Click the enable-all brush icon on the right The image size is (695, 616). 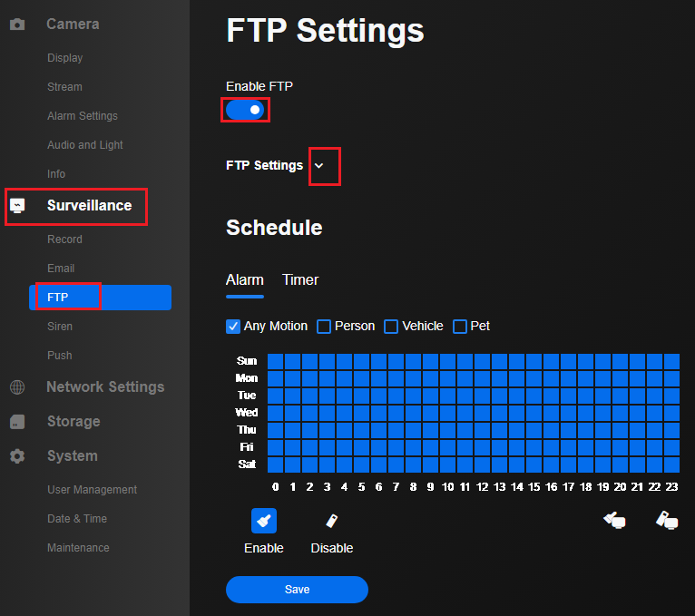(615, 520)
